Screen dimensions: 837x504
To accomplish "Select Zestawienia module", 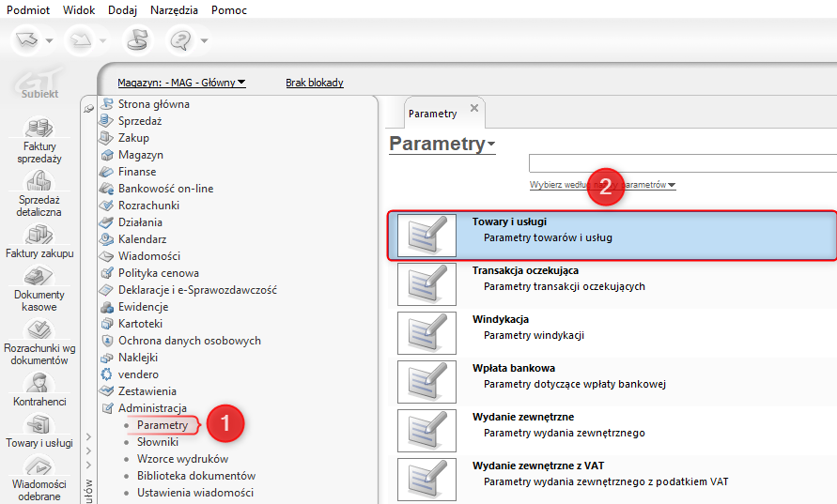I will pyautogui.click(x=147, y=391).
